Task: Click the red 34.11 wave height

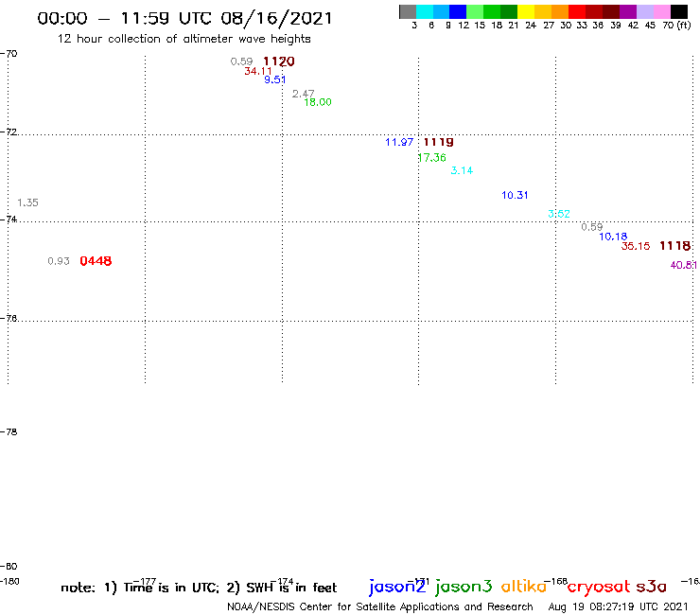Action: pyautogui.click(x=258, y=71)
